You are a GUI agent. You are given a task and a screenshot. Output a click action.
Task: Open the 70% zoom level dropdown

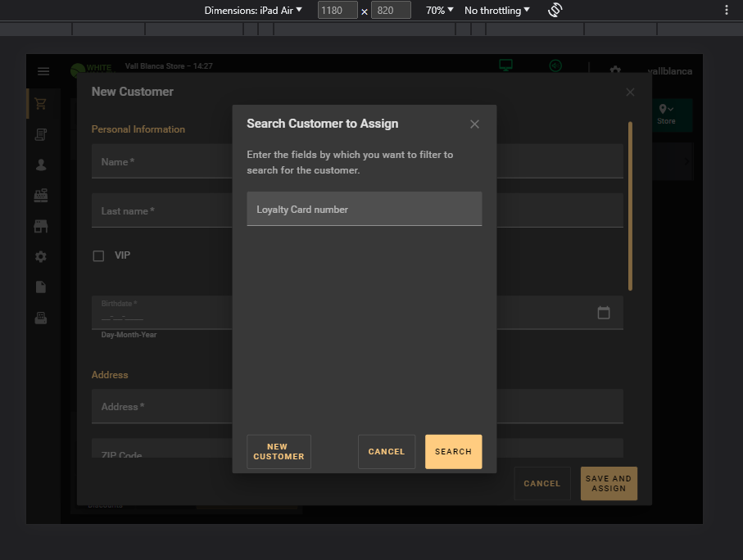coord(439,11)
